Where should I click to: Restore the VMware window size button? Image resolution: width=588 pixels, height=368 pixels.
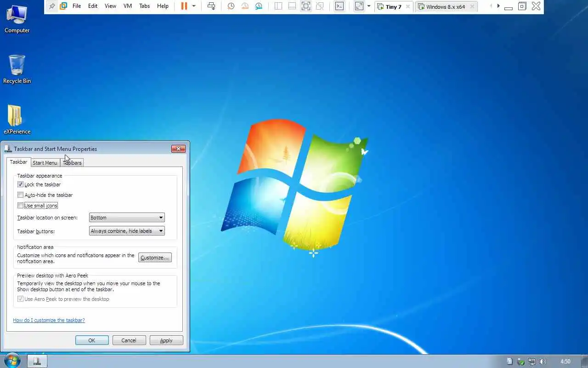pyautogui.click(x=522, y=6)
